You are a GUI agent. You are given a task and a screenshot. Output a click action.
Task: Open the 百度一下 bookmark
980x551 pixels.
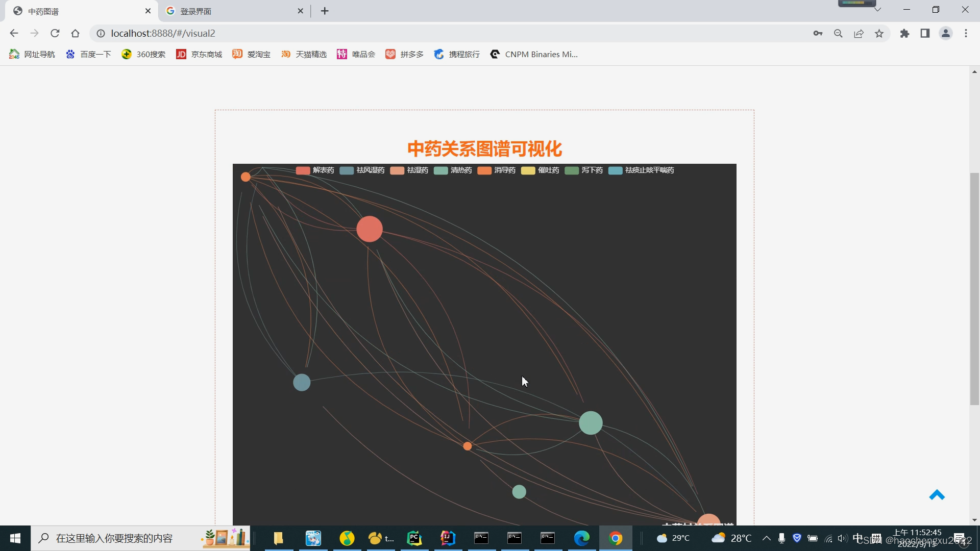[x=88, y=54]
